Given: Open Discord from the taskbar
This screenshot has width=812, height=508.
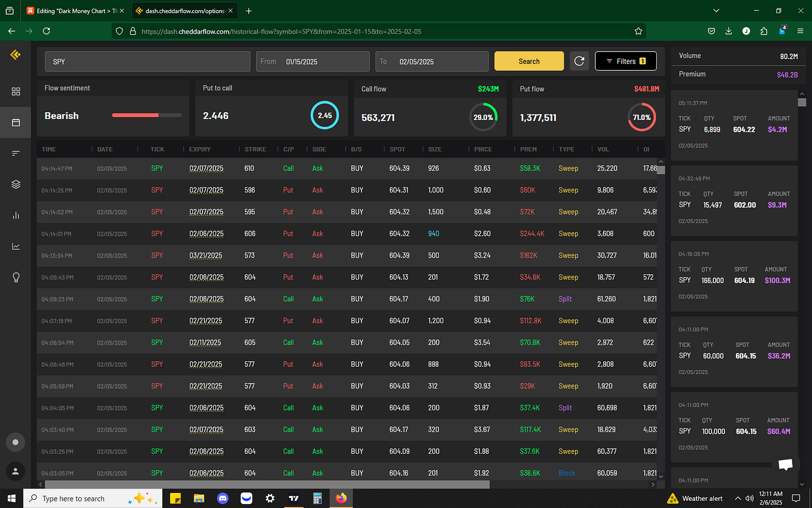Looking at the screenshot, I should tap(223, 498).
